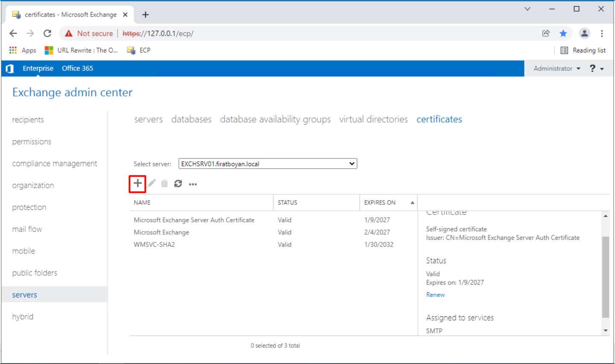Open the Administrator account dropdown
This screenshot has height=364, width=615.
pos(557,68)
